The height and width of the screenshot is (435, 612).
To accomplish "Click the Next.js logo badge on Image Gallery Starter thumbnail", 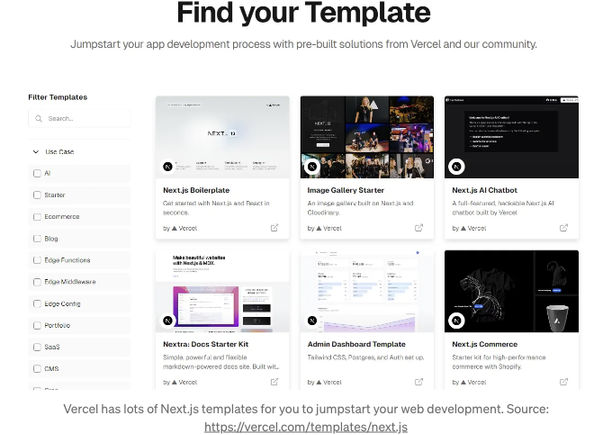I will pos(312,167).
